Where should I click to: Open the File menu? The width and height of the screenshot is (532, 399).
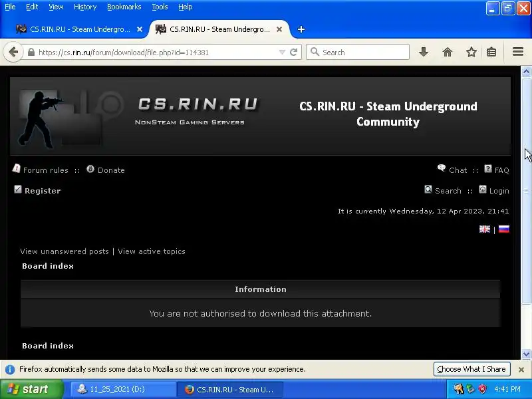10,7
